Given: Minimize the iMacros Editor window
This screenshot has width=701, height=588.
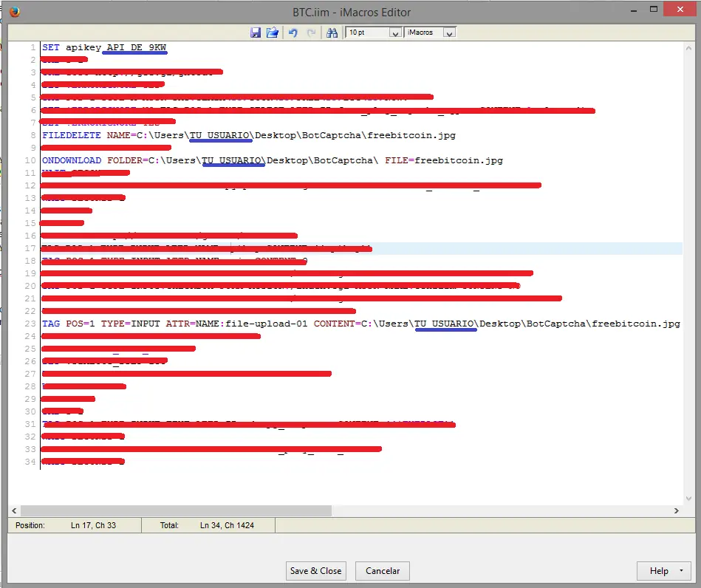Looking at the screenshot, I should pos(634,10).
